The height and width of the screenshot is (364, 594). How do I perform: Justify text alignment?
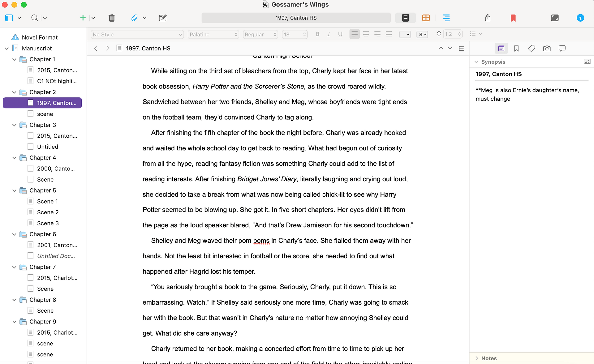tap(389, 34)
